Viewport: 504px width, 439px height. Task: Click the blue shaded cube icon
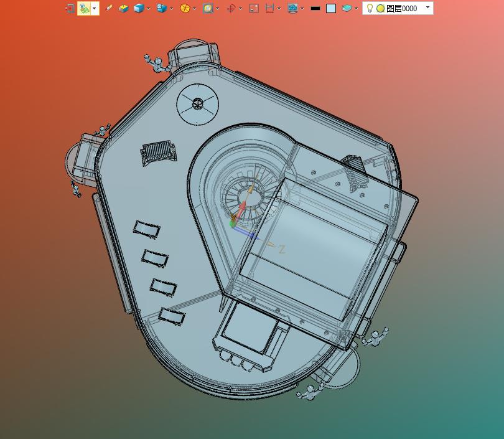139,8
